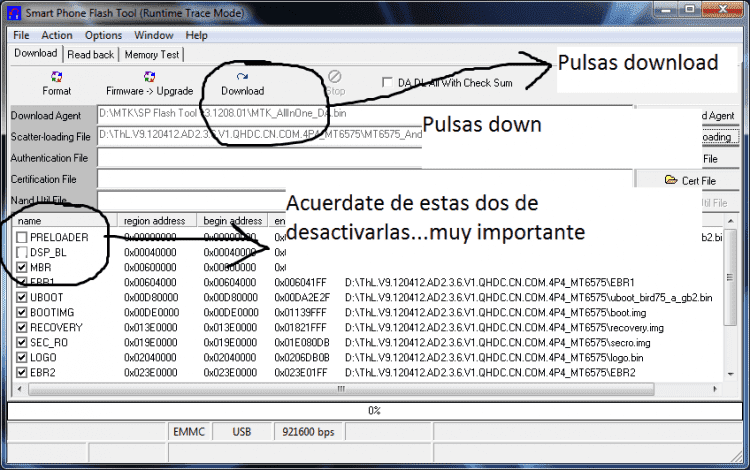Screen dimensions: 750x470
Task: Click the region address column header
Action: click(x=157, y=220)
